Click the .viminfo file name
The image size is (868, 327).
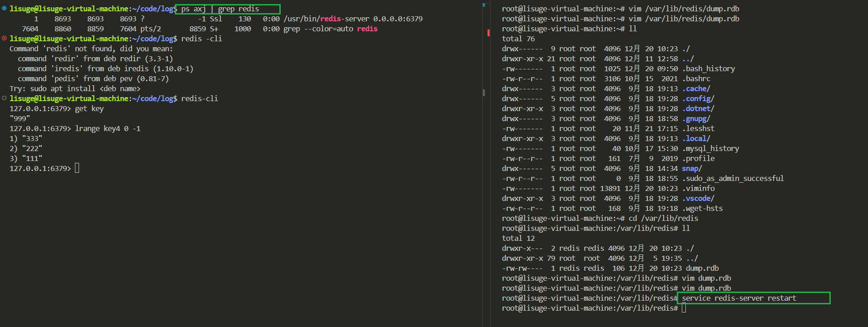click(x=698, y=188)
